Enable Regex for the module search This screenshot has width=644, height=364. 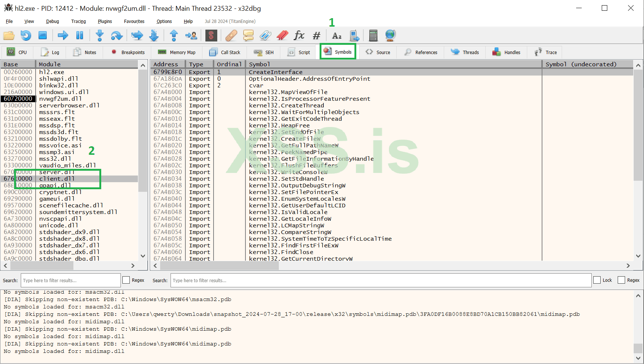(x=126, y=280)
